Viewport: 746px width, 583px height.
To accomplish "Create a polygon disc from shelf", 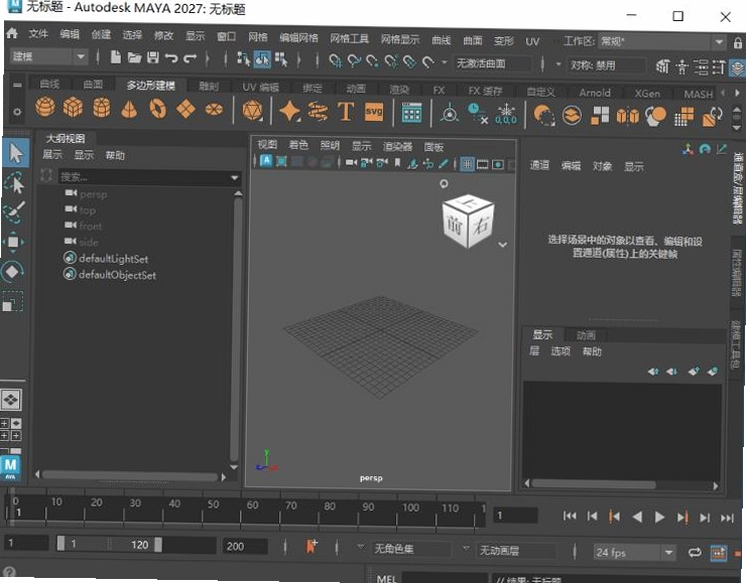I will pos(214,110).
